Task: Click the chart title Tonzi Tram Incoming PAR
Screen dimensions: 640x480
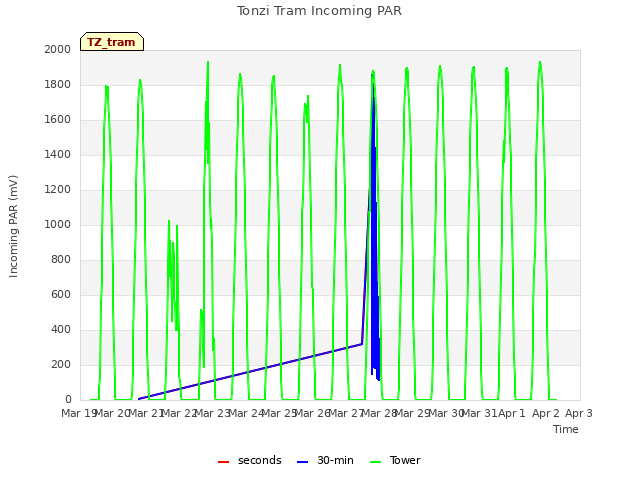Action: (x=319, y=11)
